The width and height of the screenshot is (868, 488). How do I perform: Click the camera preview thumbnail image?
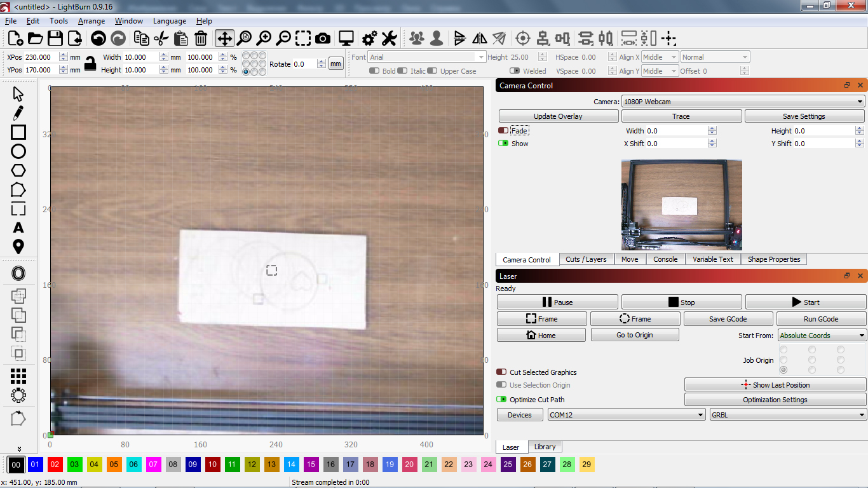pyautogui.click(x=681, y=205)
